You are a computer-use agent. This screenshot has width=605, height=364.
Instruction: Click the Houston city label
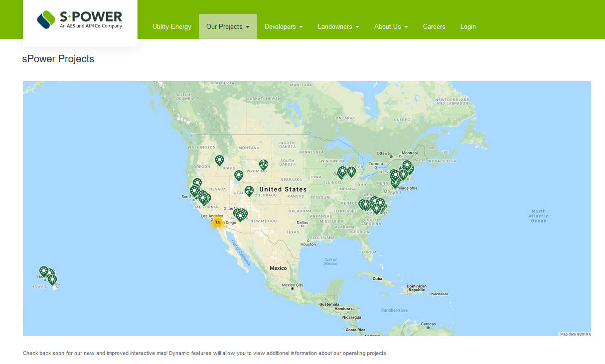308,244
